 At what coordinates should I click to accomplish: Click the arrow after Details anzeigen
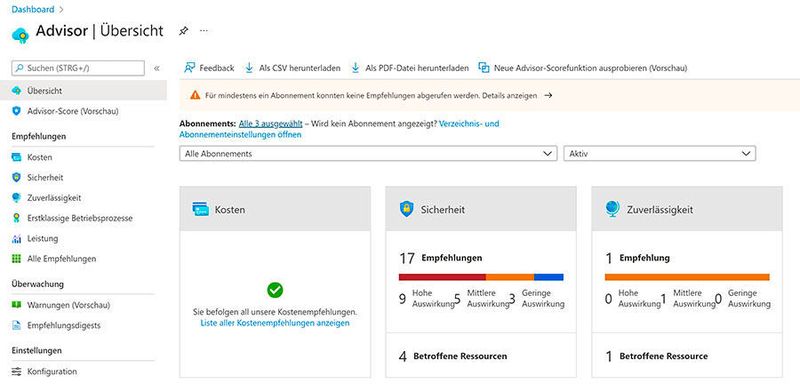[x=548, y=95]
